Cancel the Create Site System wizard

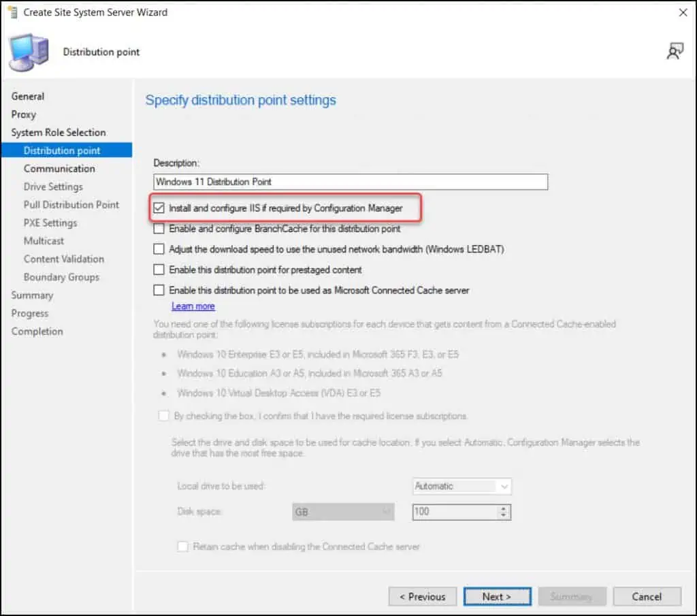point(647,597)
